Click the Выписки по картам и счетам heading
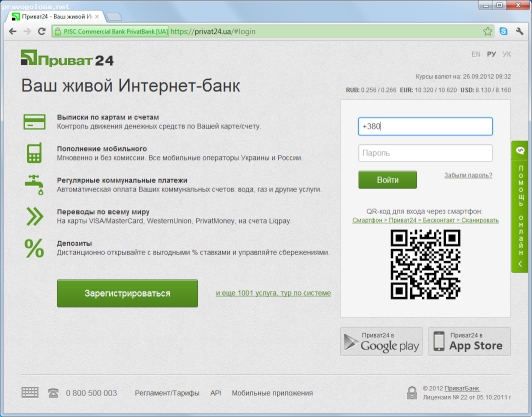 click(108, 117)
